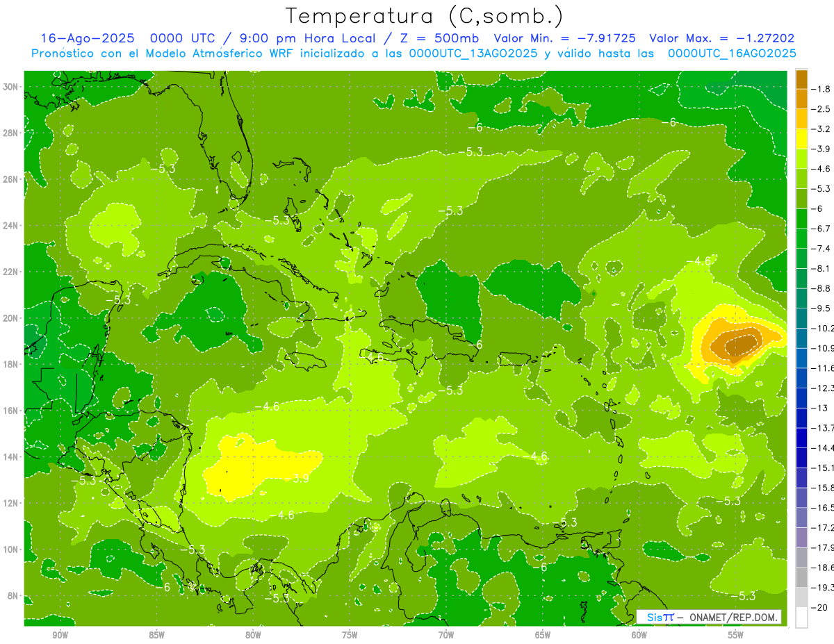Click the legend value -6.7
The height and width of the screenshot is (644, 834).
821,229
